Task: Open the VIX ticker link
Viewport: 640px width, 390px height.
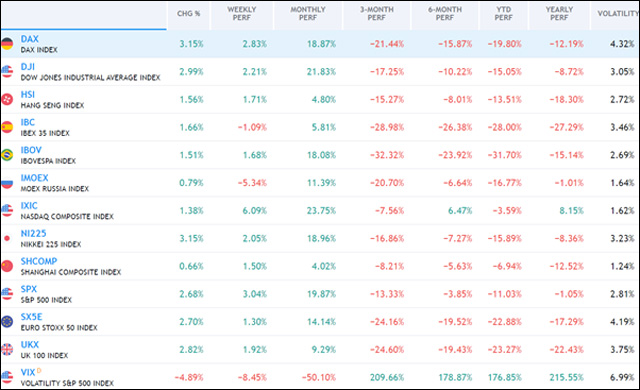Action: pyautogui.click(x=28, y=372)
